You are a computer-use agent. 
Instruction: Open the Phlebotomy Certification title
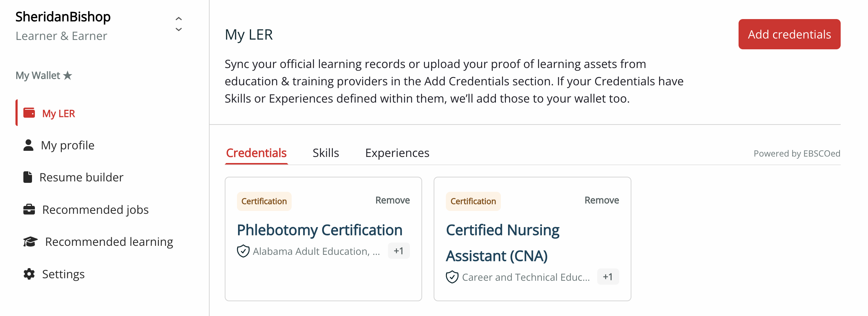(x=320, y=230)
